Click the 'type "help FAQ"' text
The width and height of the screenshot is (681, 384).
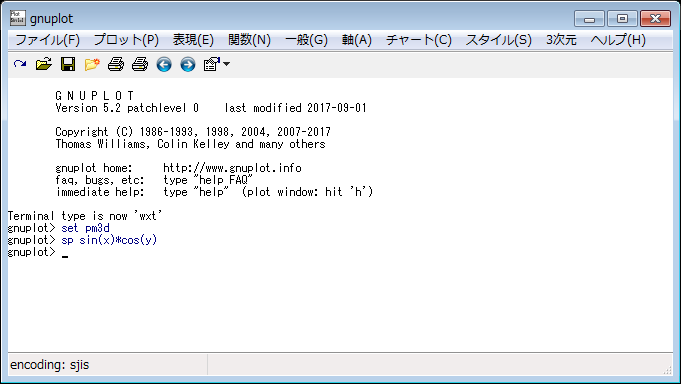point(208,180)
